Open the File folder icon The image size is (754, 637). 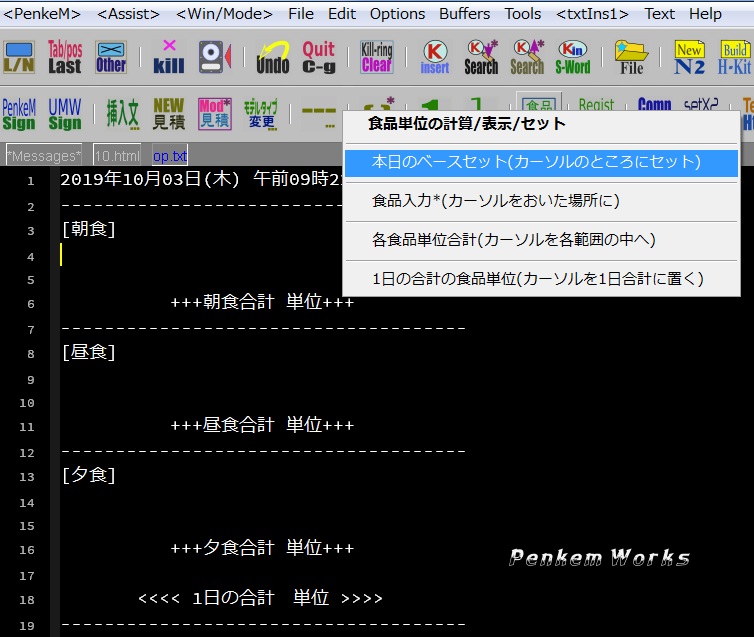pos(631,57)
